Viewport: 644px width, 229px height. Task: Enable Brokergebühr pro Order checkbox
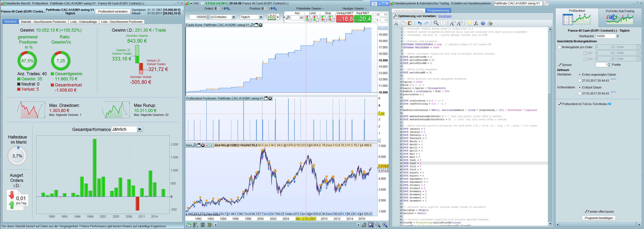pos(559,47)
